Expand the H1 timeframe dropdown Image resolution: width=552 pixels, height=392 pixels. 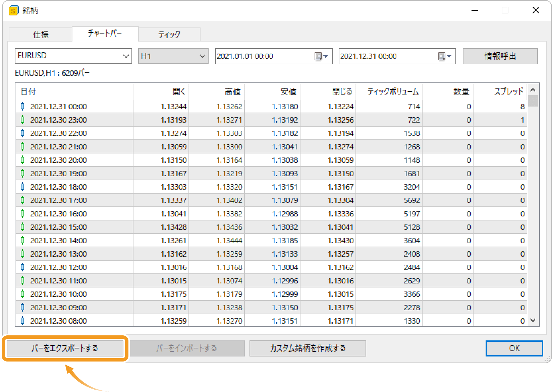202,56
